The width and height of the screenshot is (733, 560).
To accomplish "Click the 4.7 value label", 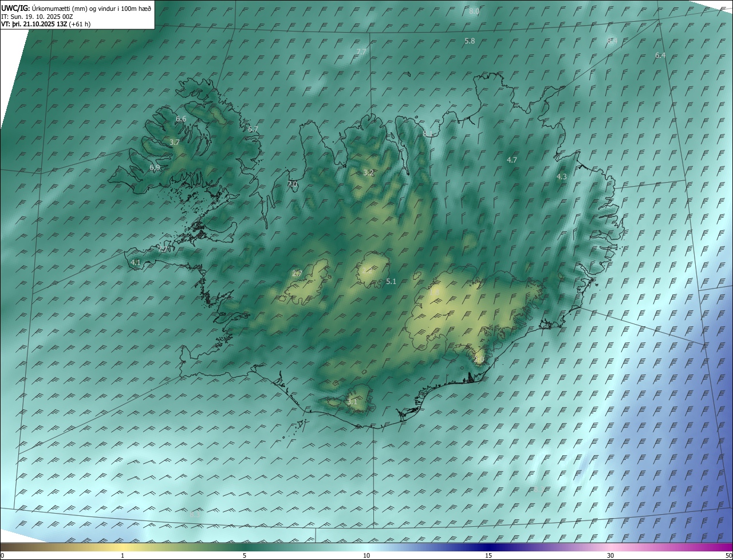I will point(512,160).
